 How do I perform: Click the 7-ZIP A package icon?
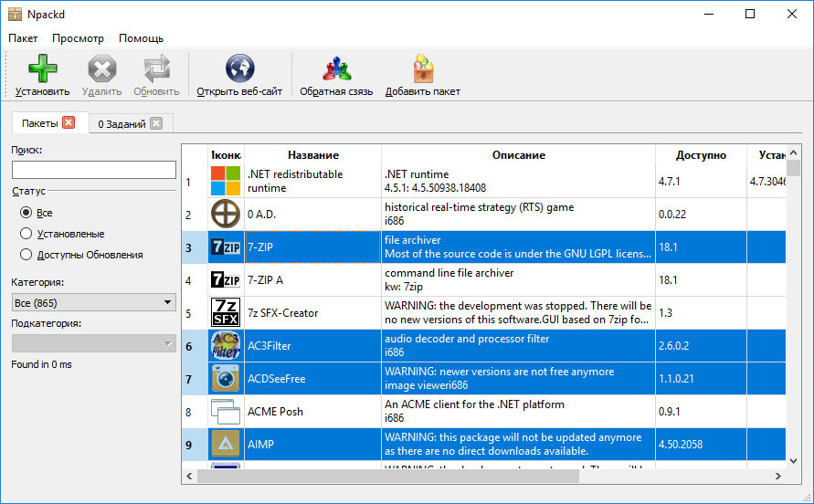(x=226, y=279)
